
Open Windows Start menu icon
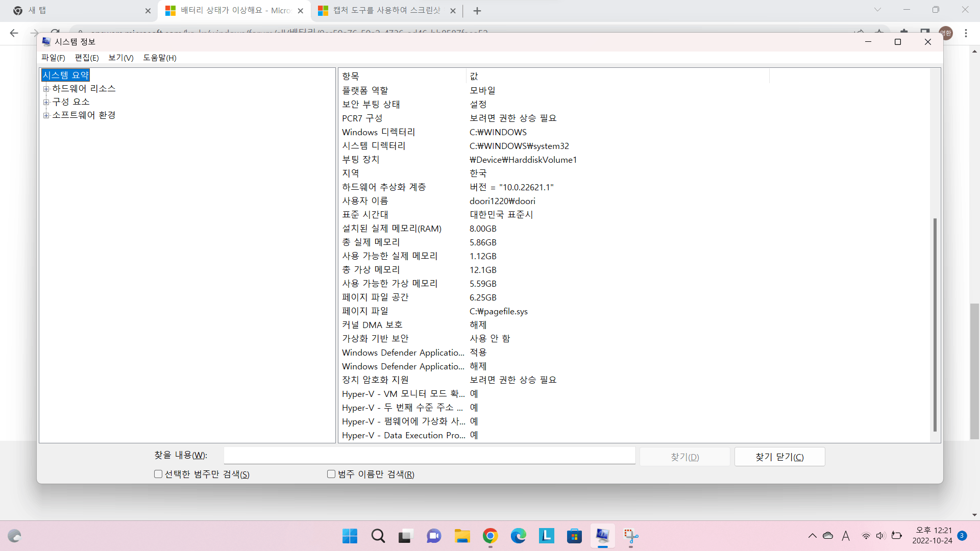[x=350, y=536]
